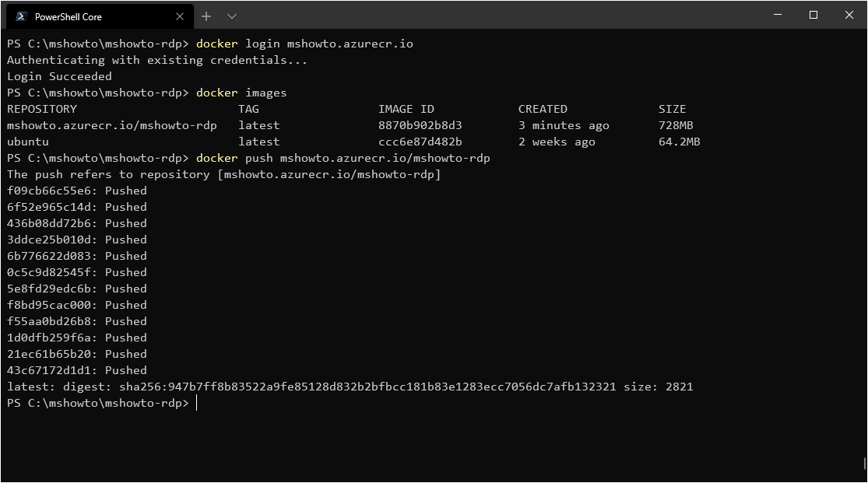The height and width of the screenshot is (483, 868).
Task: Click the REPOSITORY column header
Action: pyautogui.click(x=42, y=109)
